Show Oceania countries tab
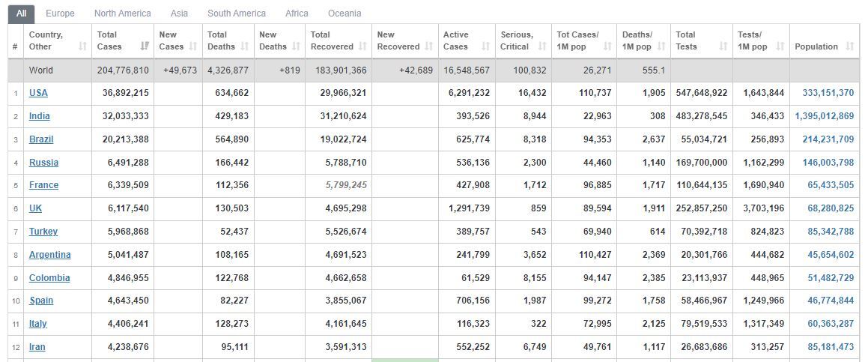The image size is (868, 362). pos(345,13)
